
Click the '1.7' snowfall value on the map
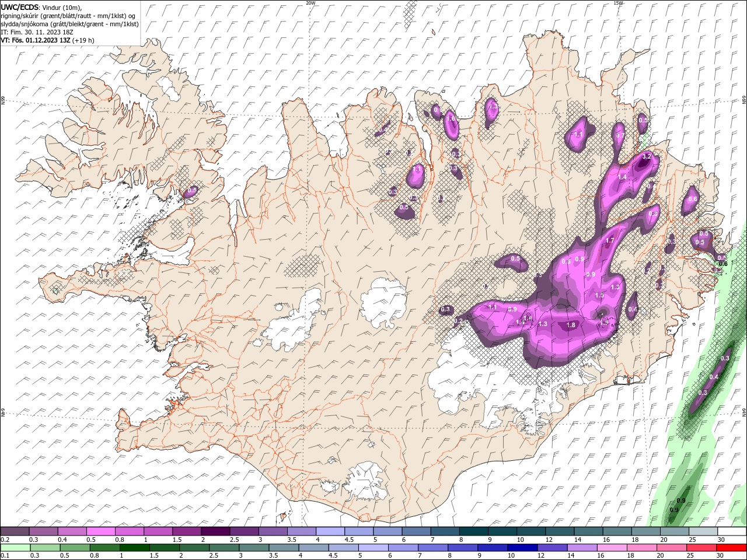tap(610, 240)
